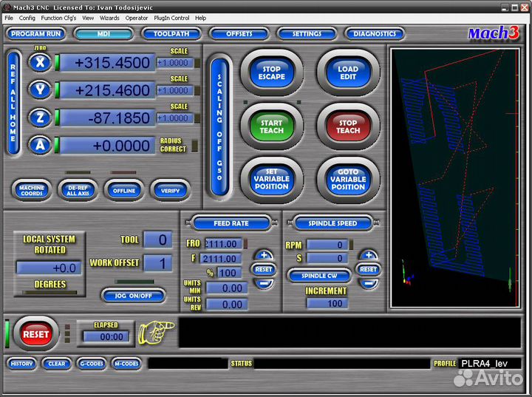Zero the Y axis button
532x397 pixels.
click(40, 89)
